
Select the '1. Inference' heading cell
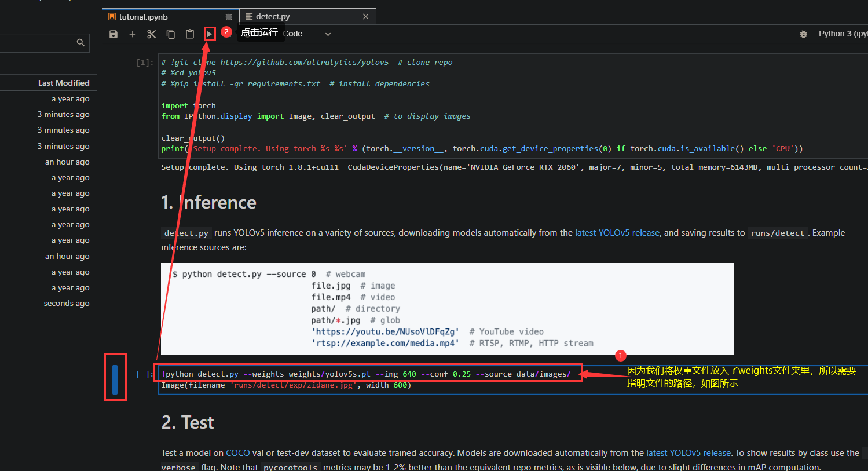[208, 202]
